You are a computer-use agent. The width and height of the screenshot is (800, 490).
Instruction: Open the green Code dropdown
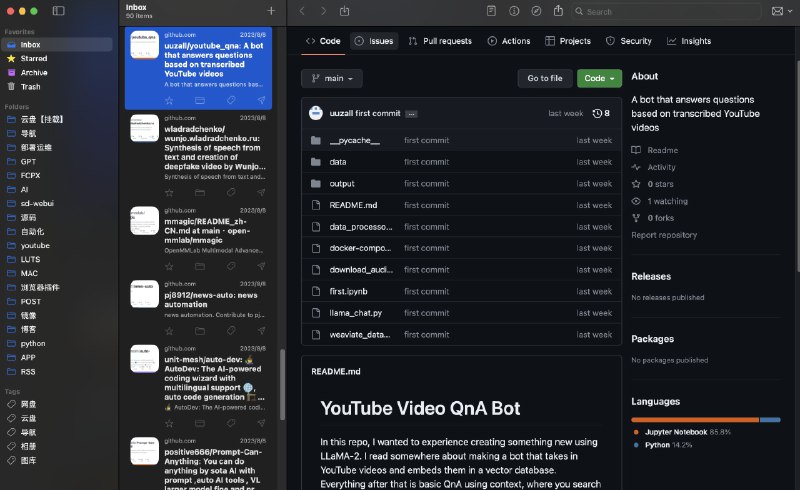click(x=599, y=78)
